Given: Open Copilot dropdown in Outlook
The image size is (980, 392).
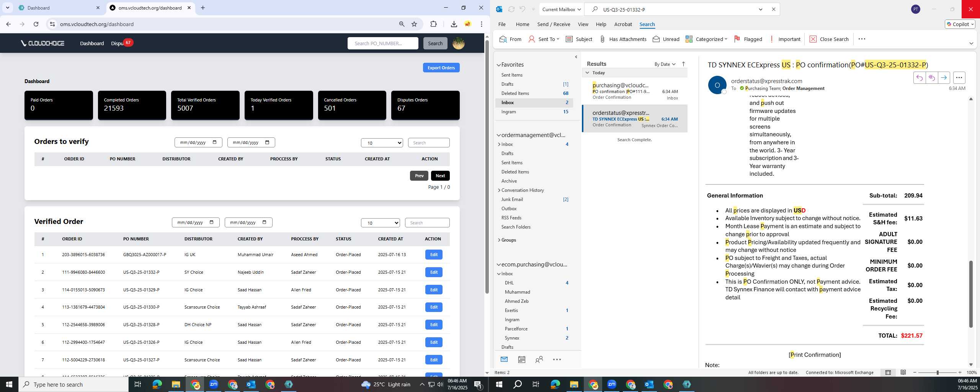Looking at the screenshot, I should coord(960,24).
